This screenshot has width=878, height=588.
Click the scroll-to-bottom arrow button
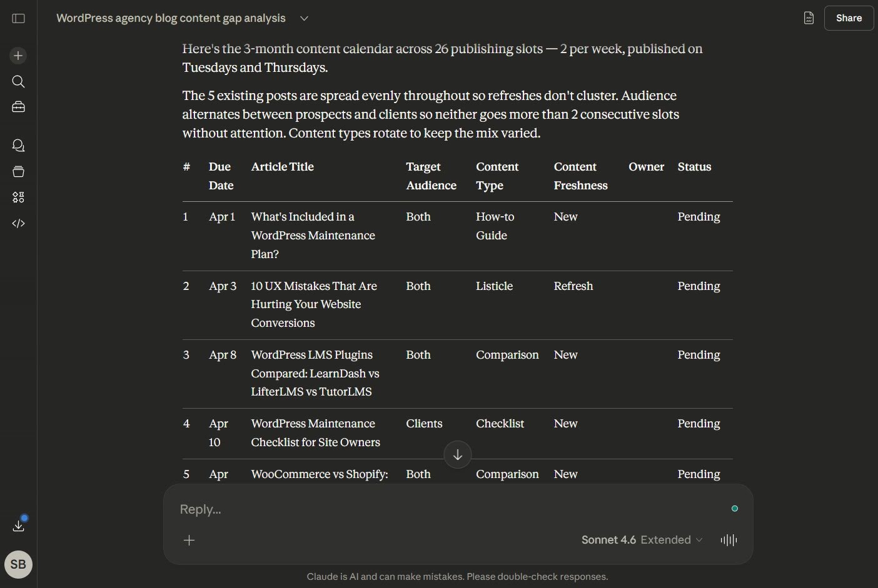point(458,454)
